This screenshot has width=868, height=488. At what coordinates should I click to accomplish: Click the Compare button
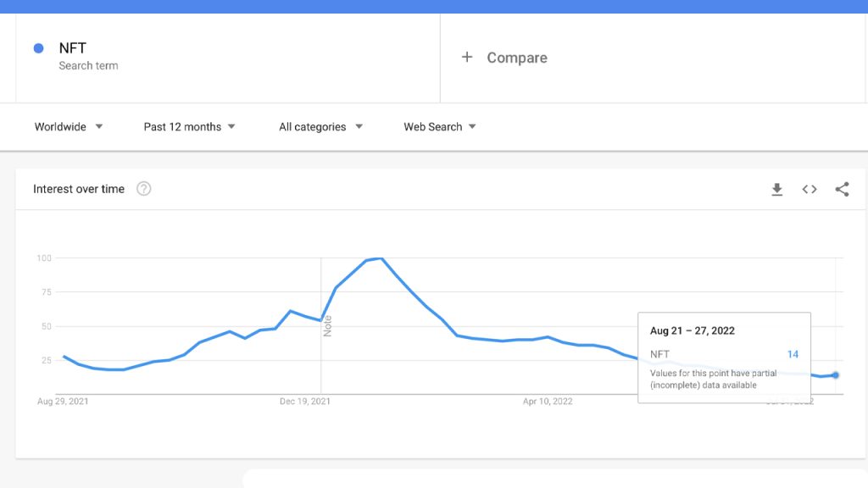pos(516,58)
